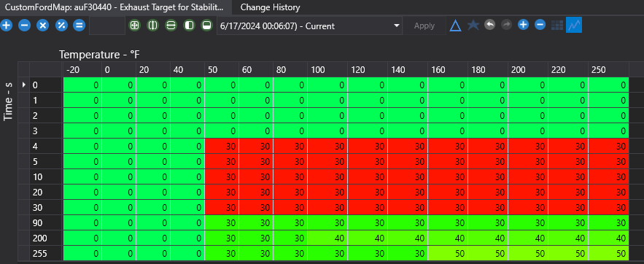644x264 pixels.
Task: Select cell at Time 3, Temperature 120
Action: pos(368,131)
